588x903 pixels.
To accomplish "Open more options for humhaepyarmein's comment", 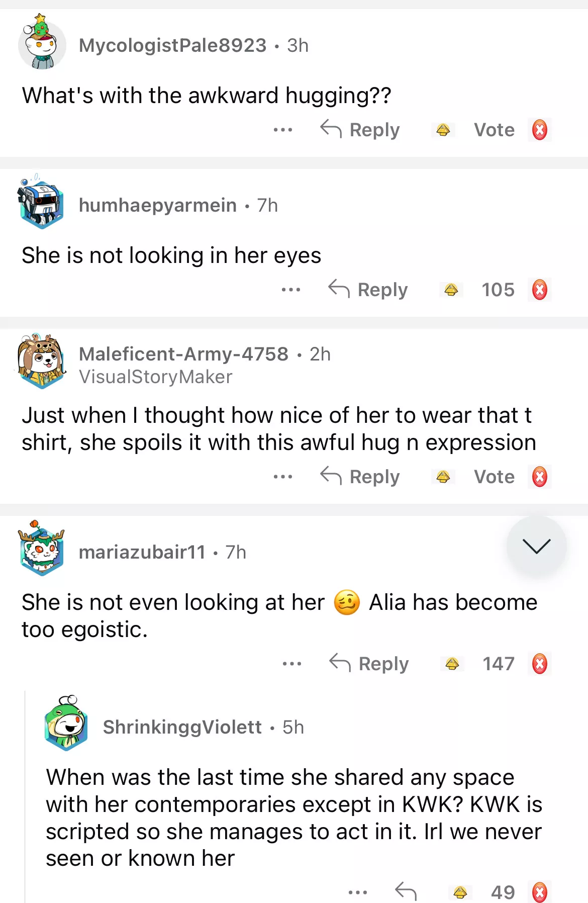I will point(291,290).
